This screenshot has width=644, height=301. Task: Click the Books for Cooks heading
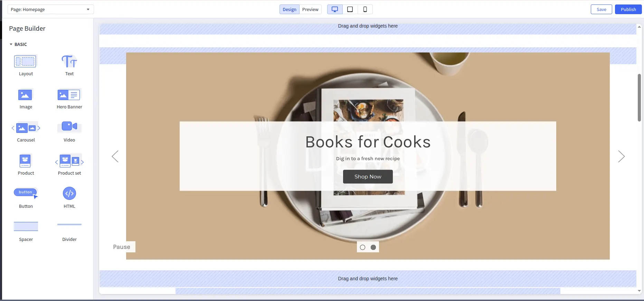coord(368,142)
